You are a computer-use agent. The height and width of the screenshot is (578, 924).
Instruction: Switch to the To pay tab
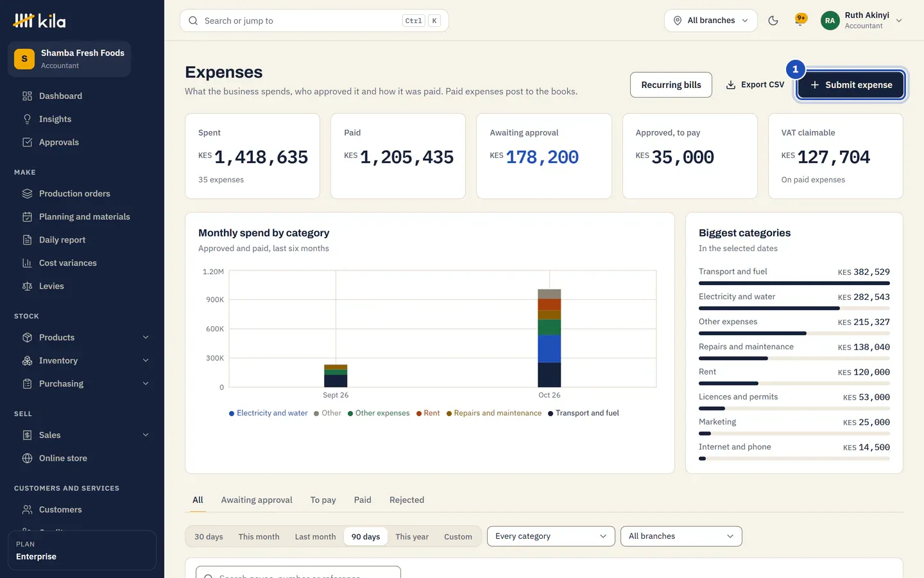click(x=323, y=500)
